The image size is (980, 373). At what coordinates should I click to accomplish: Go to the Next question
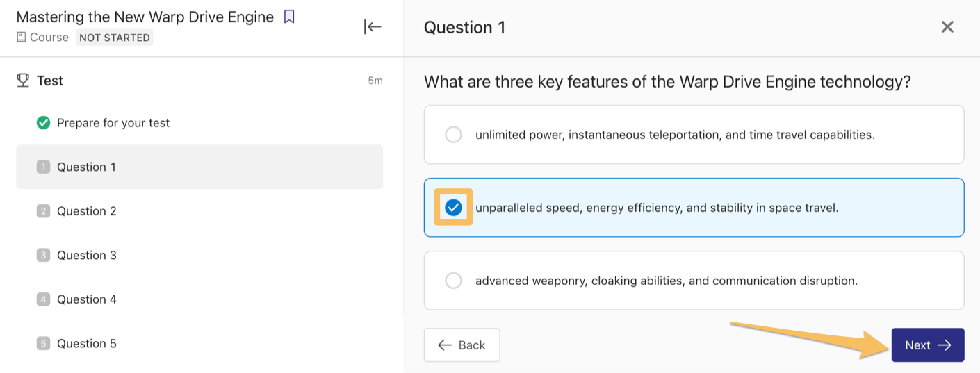tap(928, 345)
